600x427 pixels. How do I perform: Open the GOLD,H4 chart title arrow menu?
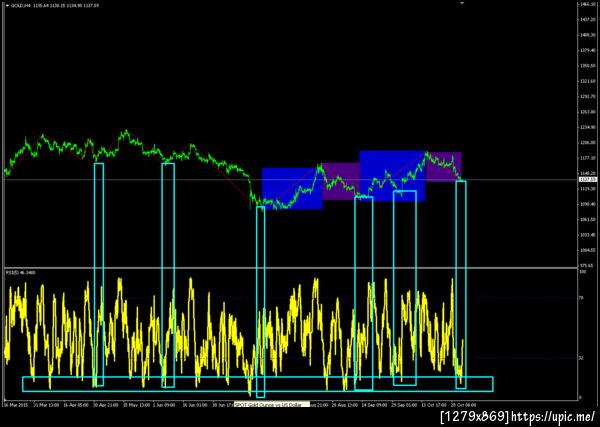(7, 6)
